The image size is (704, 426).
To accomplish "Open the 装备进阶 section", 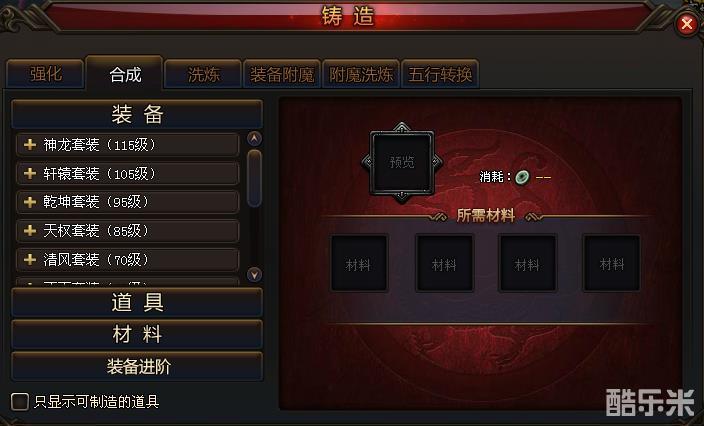I will coord(137,366).
